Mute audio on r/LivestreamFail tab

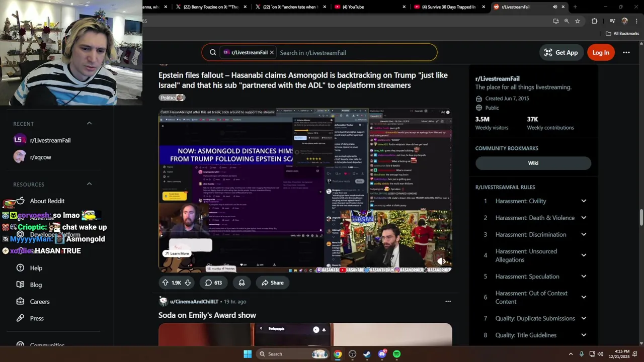555,7
